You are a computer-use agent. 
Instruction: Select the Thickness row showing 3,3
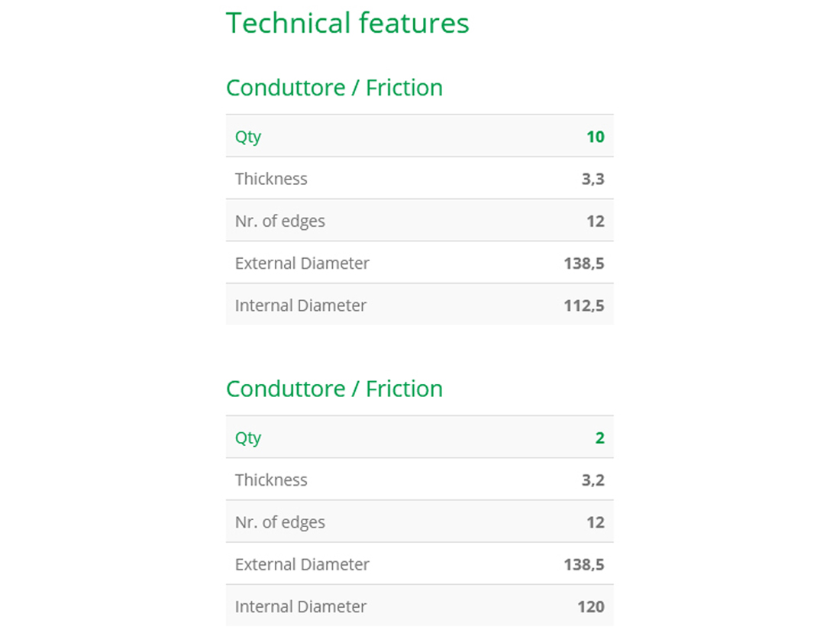(419, 179)
